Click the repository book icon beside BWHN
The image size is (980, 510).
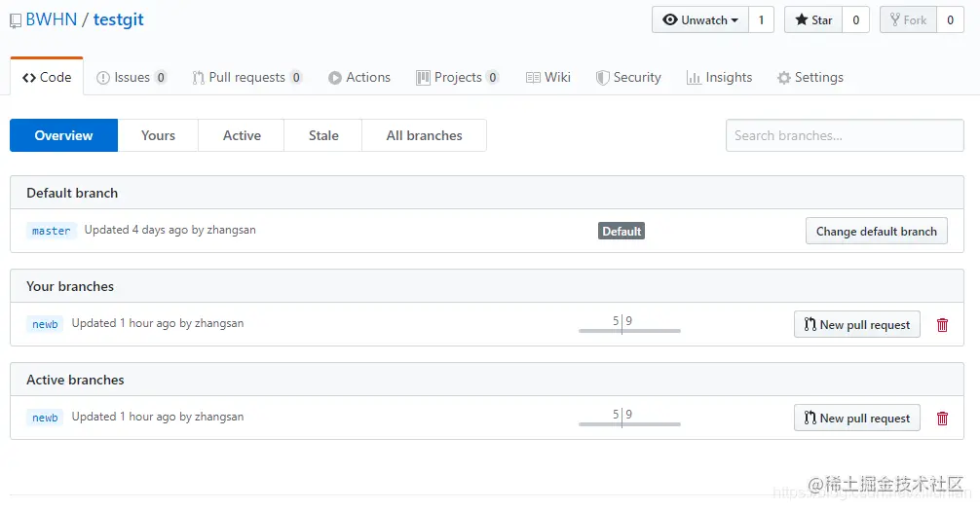coord(16,20)
